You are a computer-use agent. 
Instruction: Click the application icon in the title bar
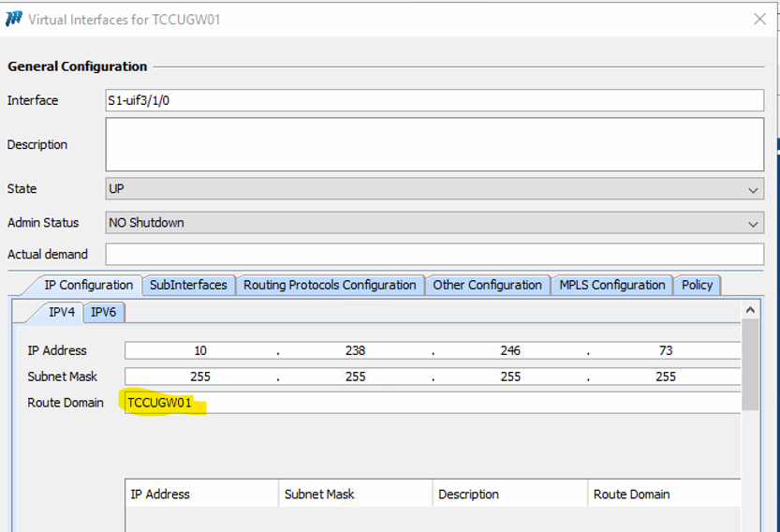pyautogui.click(x=14, y=19)
